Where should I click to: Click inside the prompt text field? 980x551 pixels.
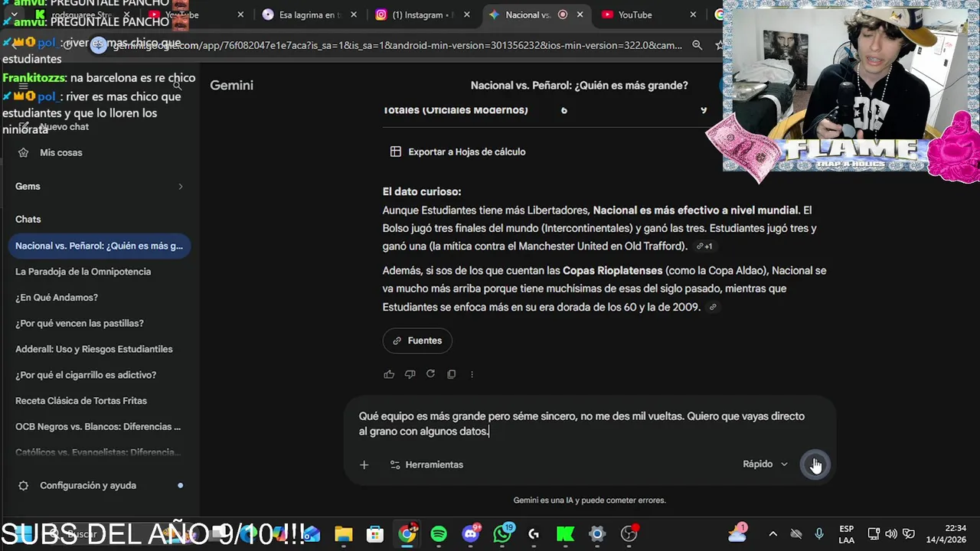(x=582, y=424)
